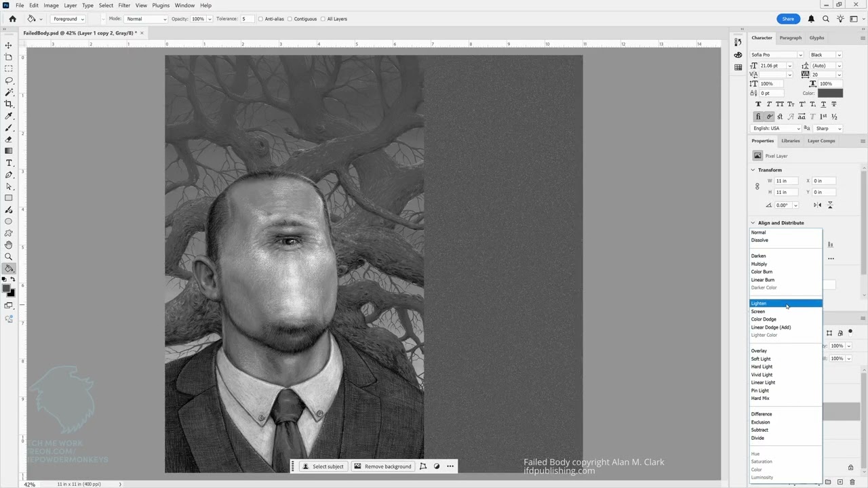Click the Select subject button
The width and height of the screenshot is (868, 488).
coord(323,466)
